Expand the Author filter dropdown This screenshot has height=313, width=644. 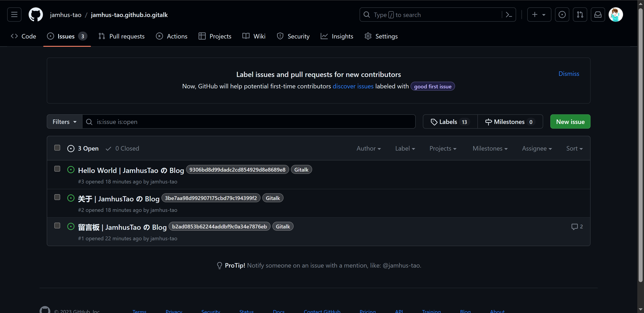click(x=369, y=148)
